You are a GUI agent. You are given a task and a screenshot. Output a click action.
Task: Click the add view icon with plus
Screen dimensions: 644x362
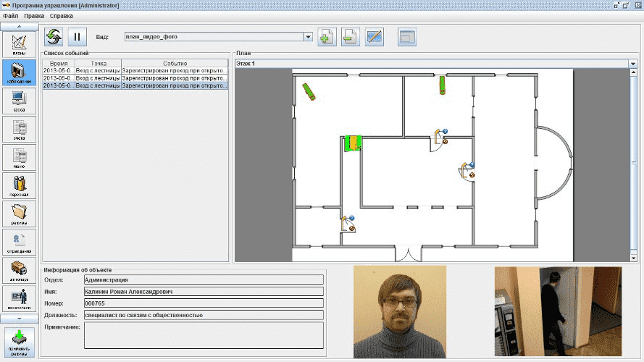(327, 36)
